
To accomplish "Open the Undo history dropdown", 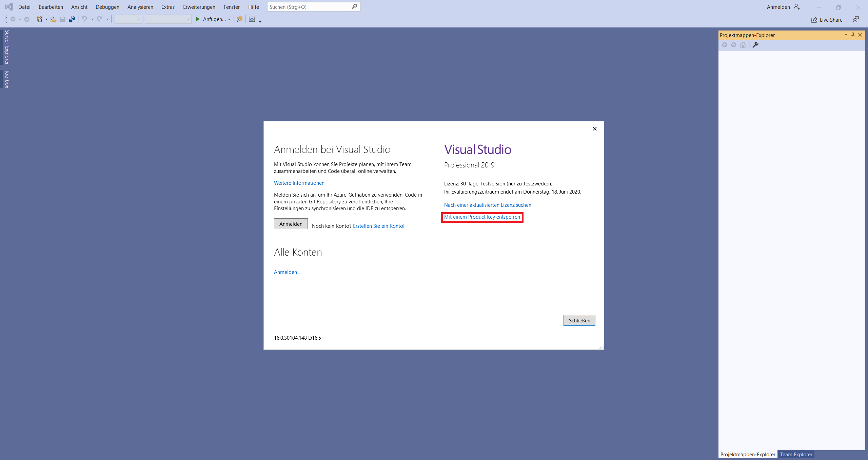I will click(x=92, y=19).
